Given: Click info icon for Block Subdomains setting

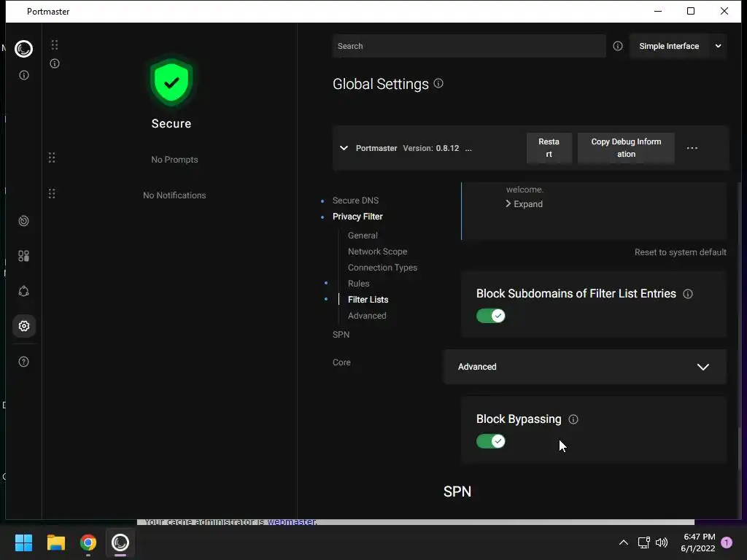Looking at the screenshot, I should (688, 294).
